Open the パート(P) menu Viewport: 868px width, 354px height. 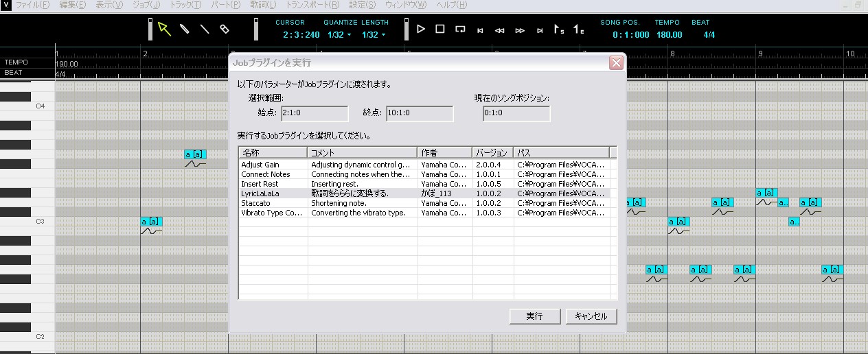point(225,5)
